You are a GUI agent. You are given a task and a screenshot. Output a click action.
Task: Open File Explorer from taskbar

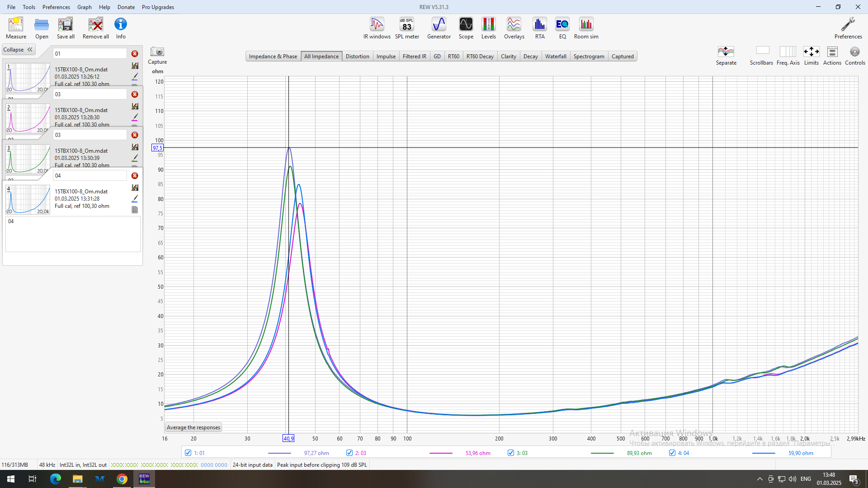click(x=78, y=479)
